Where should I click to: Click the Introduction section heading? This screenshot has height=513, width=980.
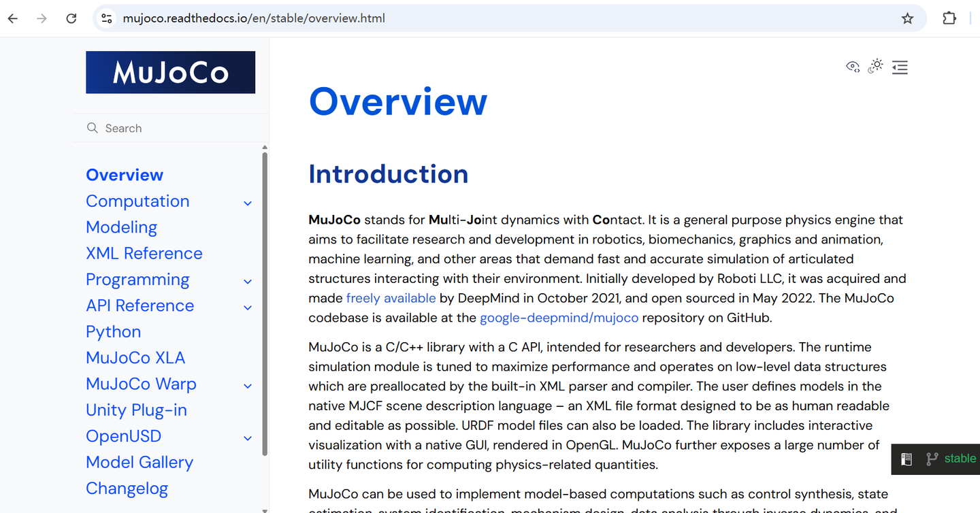click(x=388, y=174)
